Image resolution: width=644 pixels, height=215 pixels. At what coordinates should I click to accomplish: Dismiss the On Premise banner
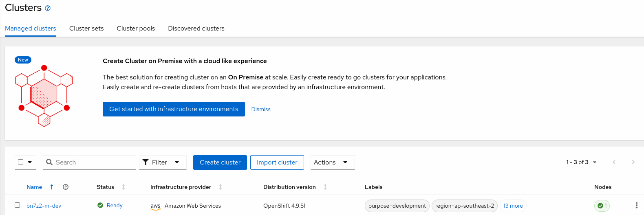(x=261, y=109)
